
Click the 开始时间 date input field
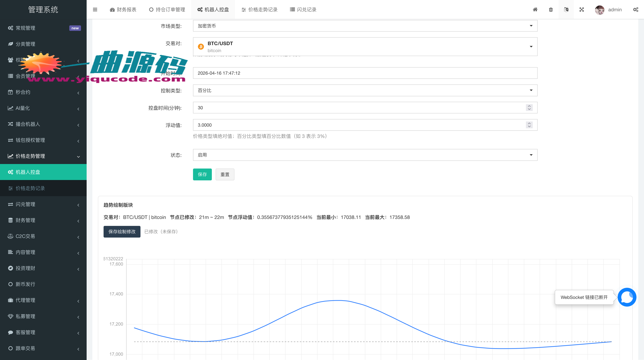[365, 73]
